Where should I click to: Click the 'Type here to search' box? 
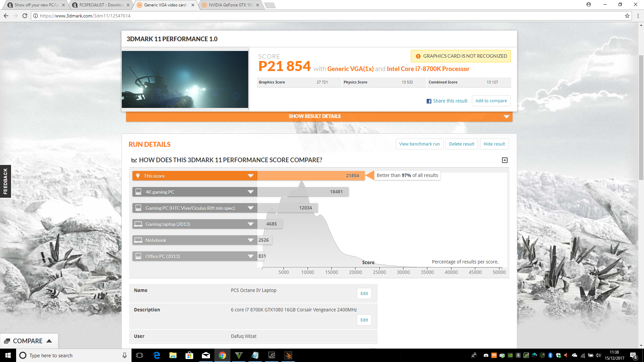point(74,355)
